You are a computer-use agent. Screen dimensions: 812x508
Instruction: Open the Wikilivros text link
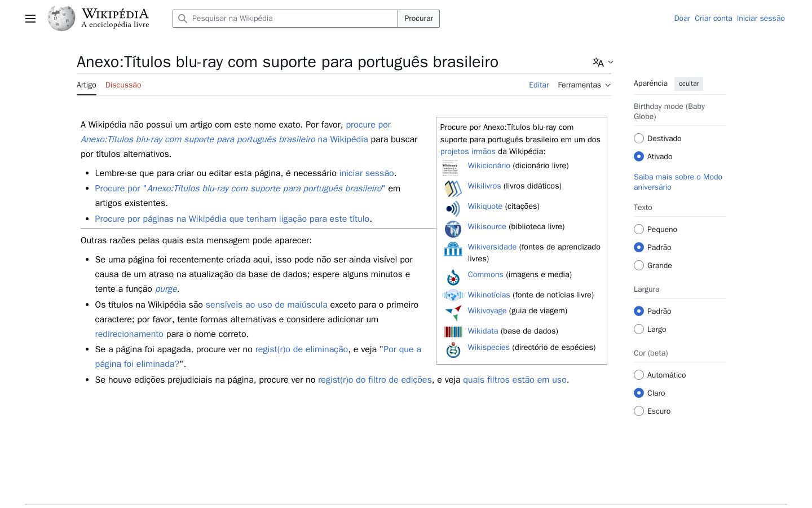pos(484,186)
